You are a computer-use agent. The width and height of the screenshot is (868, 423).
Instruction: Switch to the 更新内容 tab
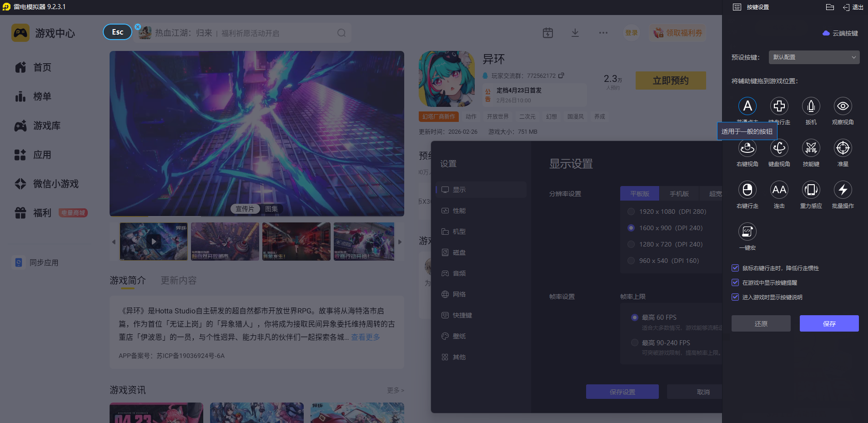(178, 281)
